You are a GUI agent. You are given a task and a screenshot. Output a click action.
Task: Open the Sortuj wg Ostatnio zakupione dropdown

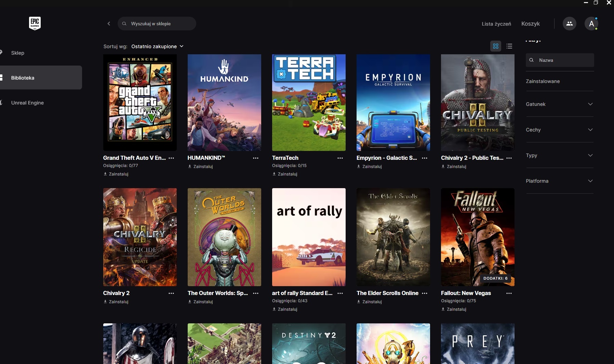pos(157,46)
